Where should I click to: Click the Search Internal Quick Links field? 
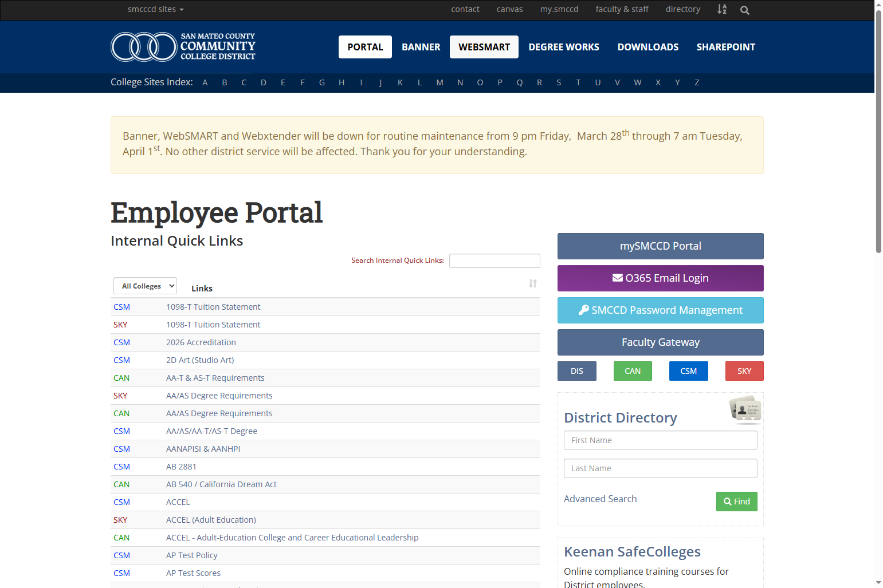[x=495, y=261]
